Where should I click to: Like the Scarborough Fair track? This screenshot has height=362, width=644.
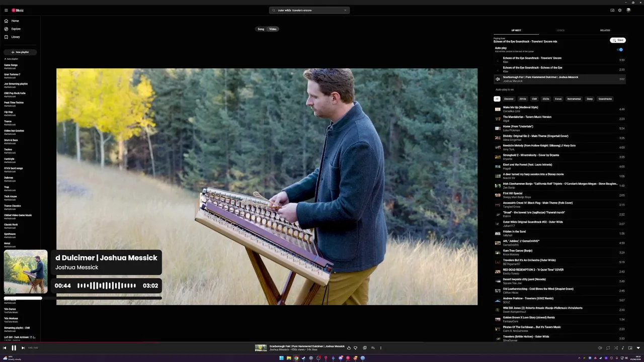(349, 348)
